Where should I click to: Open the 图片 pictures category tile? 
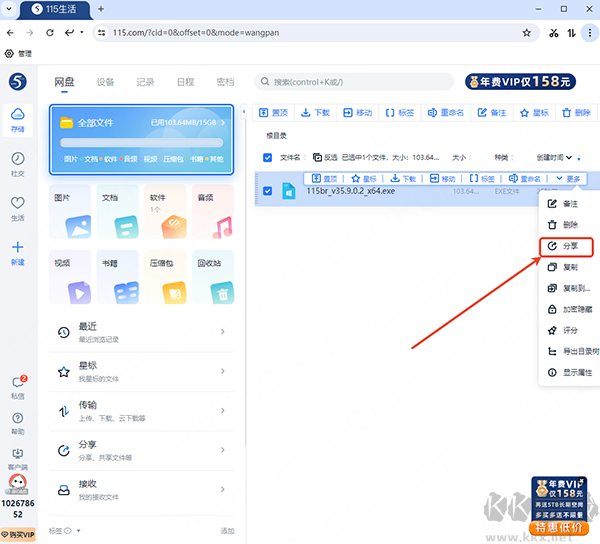[70, 213]
